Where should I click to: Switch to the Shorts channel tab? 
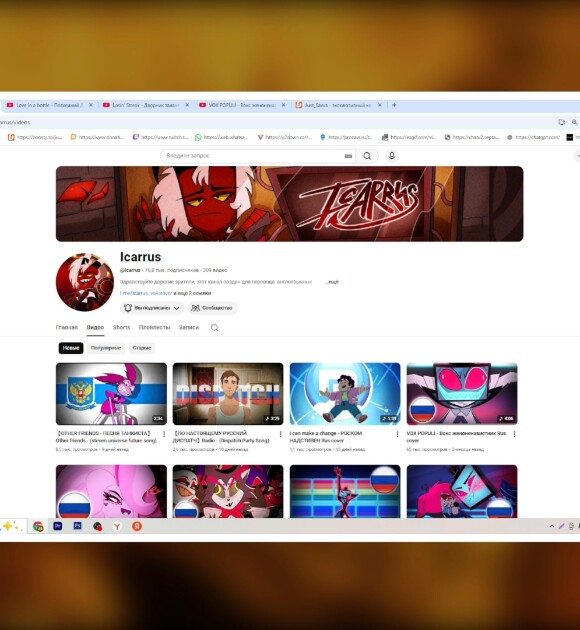[121, 327]
